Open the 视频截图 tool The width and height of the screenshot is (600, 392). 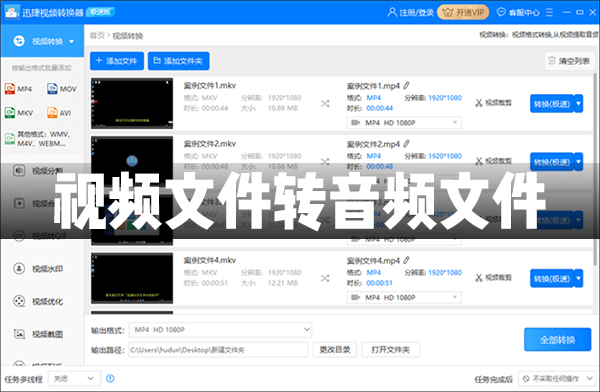point(38,334)
